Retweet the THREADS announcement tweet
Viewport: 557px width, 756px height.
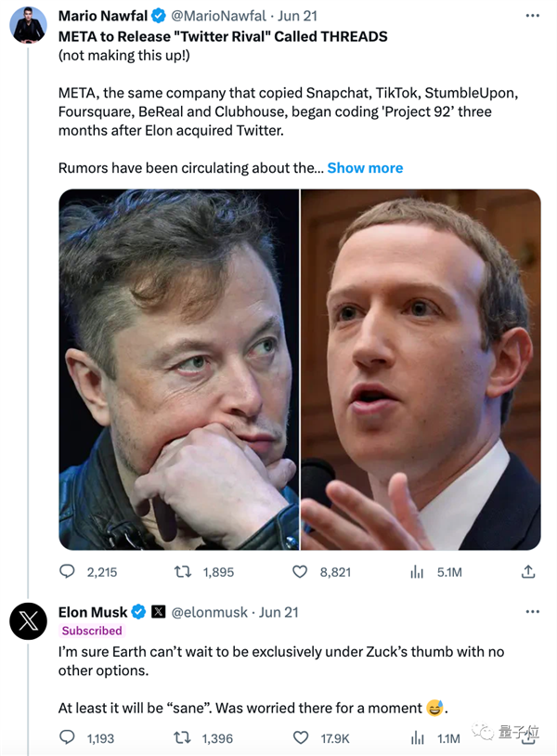click(182, 572)
